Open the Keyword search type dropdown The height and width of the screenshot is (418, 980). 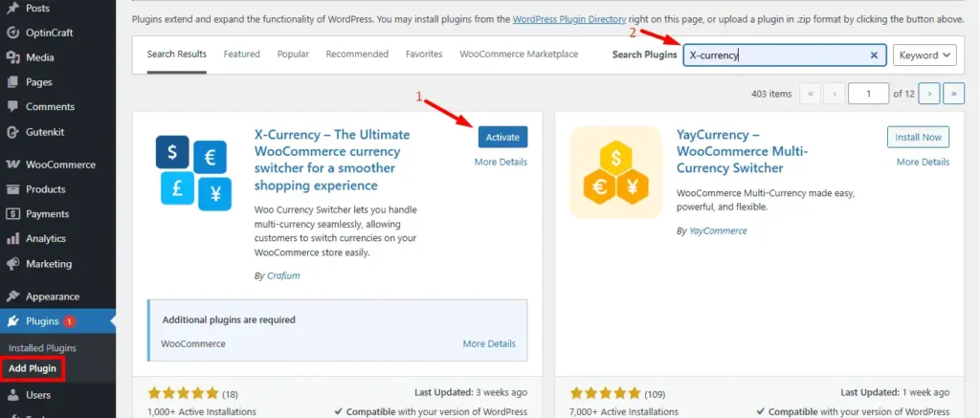point(925,55)
